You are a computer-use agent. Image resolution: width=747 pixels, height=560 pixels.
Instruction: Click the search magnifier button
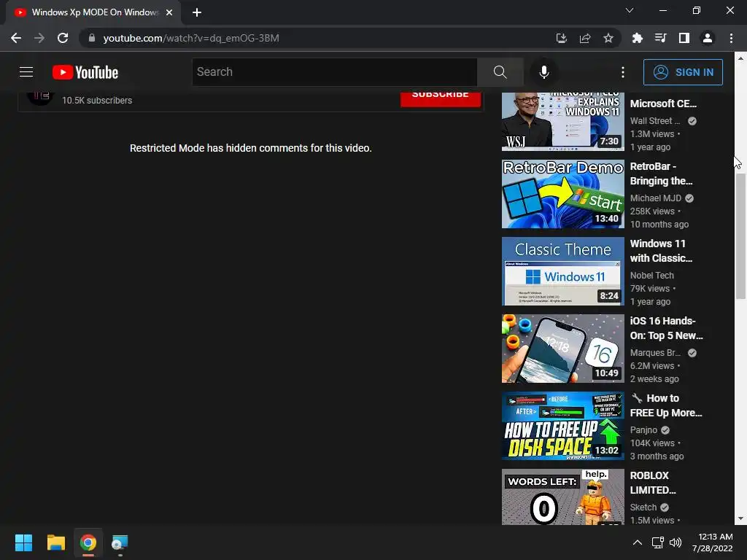point(500,72)
